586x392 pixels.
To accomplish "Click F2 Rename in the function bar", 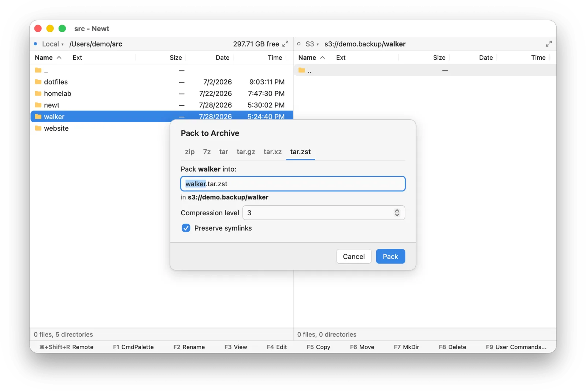I will (x=189, y=347).
